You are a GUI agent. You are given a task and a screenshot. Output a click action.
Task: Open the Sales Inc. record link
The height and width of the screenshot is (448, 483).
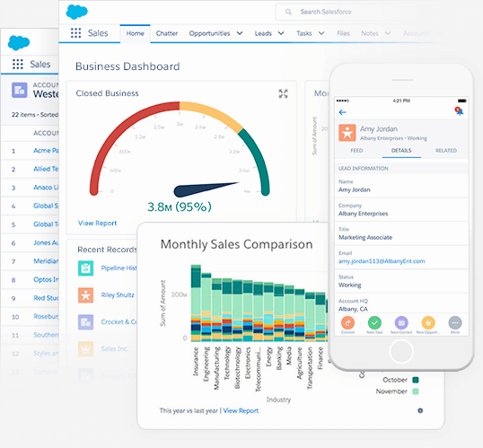click(x=115, y=348)
